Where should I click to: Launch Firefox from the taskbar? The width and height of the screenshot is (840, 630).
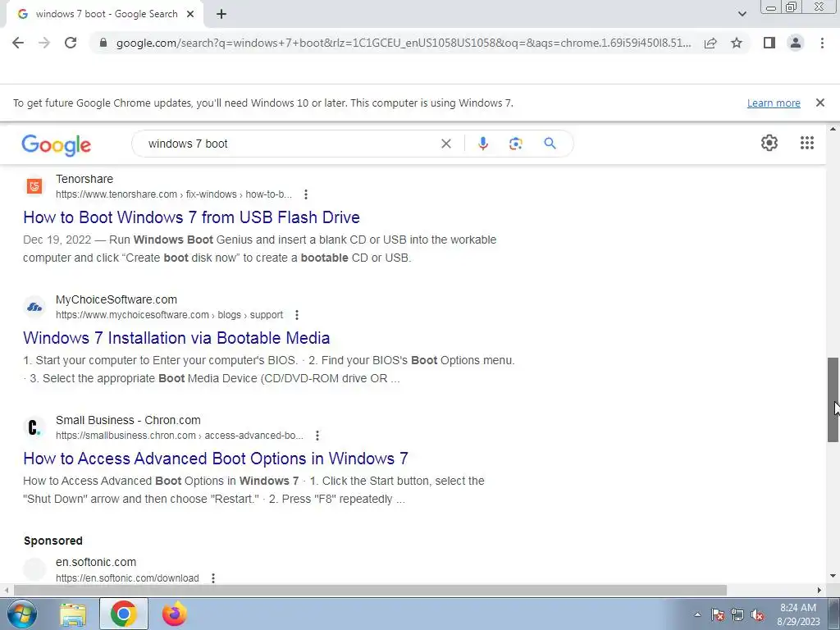pos(175,614)
